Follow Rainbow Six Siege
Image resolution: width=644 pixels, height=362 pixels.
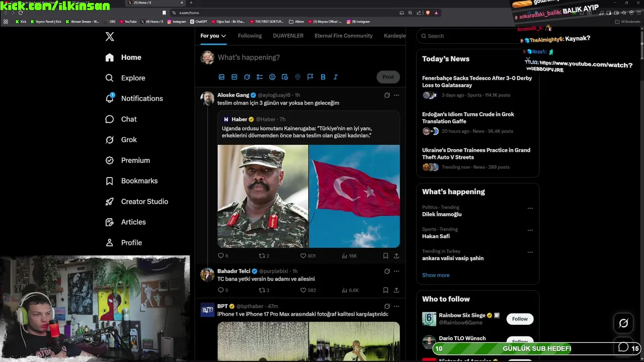click(x=520, y=319)
